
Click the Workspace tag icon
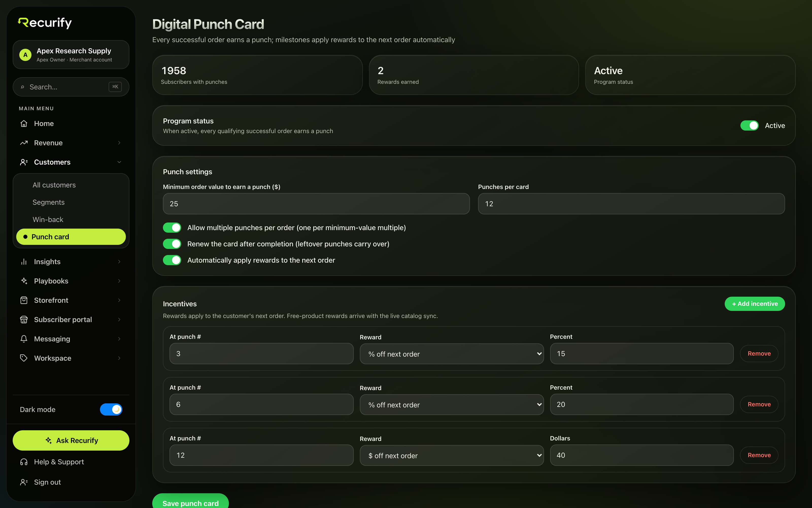click(24, 358)
